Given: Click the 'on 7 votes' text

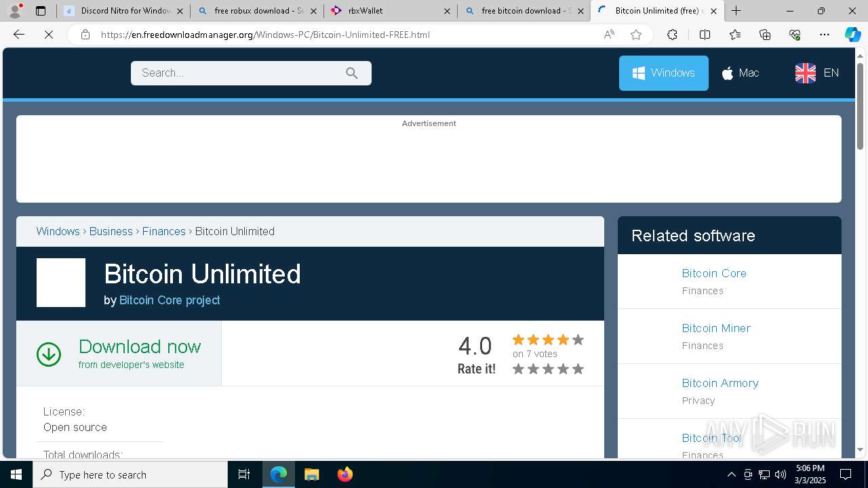Looking at the screenshot, I should (535, 354).
